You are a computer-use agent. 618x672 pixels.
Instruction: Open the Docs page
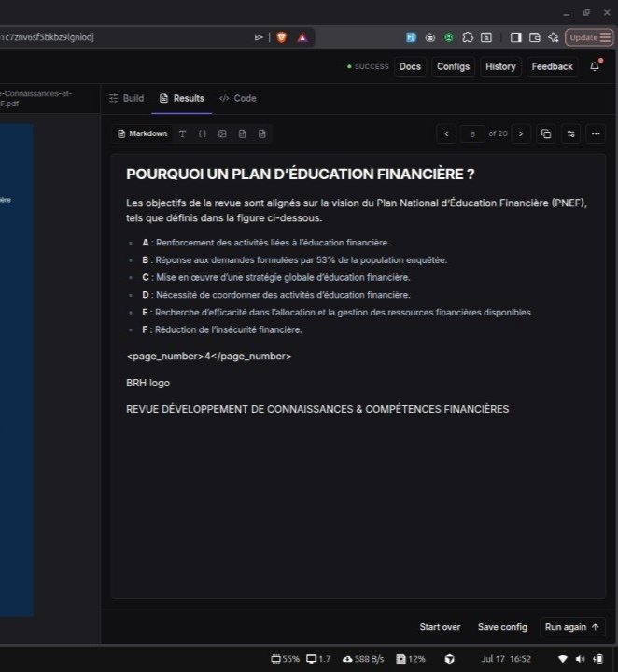[x=410, y=66]
